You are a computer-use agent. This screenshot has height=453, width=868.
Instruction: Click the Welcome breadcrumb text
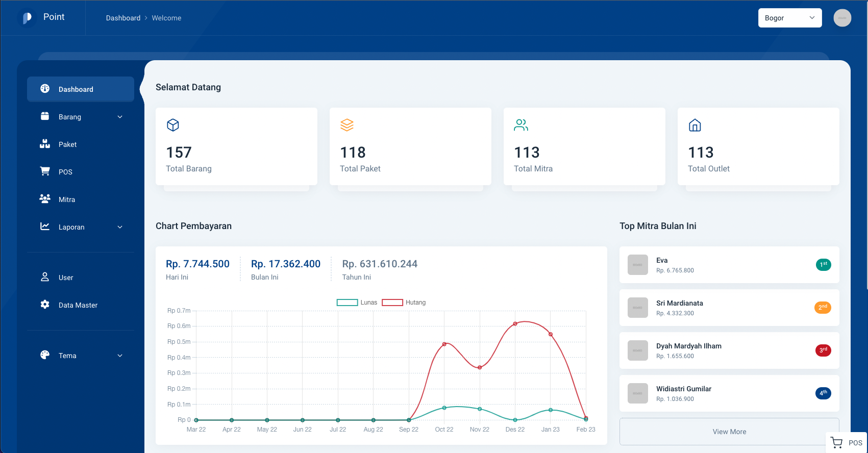coord(166,18)
